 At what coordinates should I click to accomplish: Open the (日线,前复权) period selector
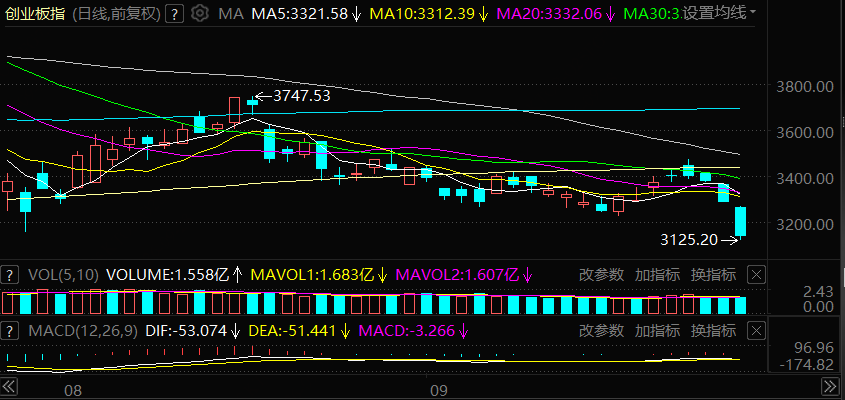[x=116, y=13]
